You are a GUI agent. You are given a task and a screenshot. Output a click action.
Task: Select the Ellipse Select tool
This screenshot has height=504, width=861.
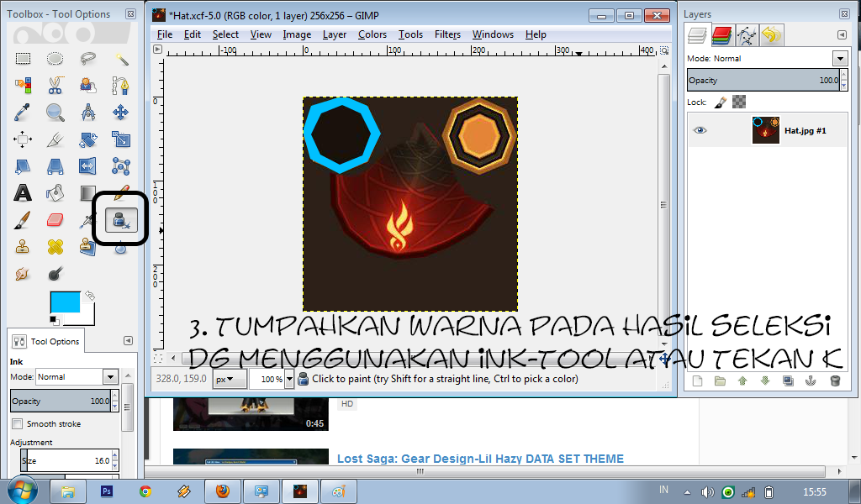(55, 59)
